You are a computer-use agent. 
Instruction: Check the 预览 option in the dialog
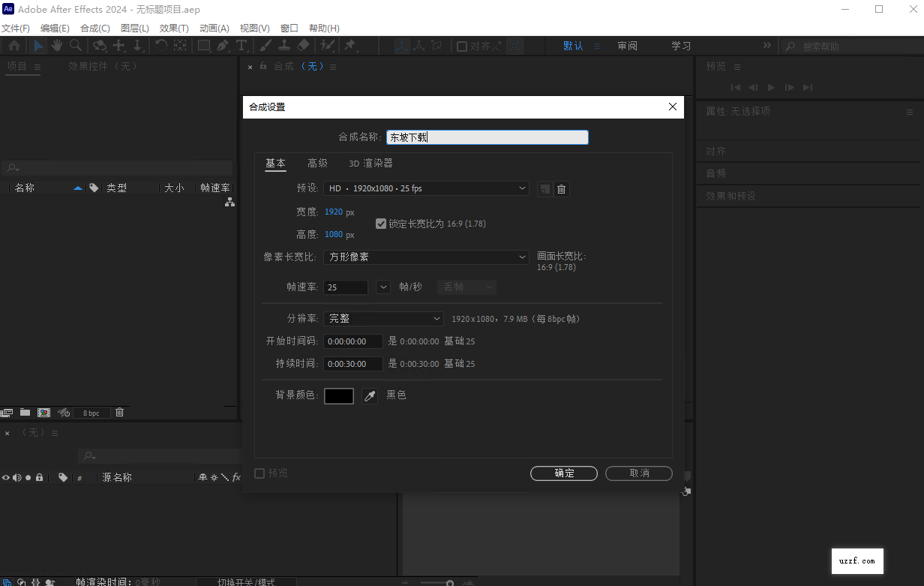258,473
